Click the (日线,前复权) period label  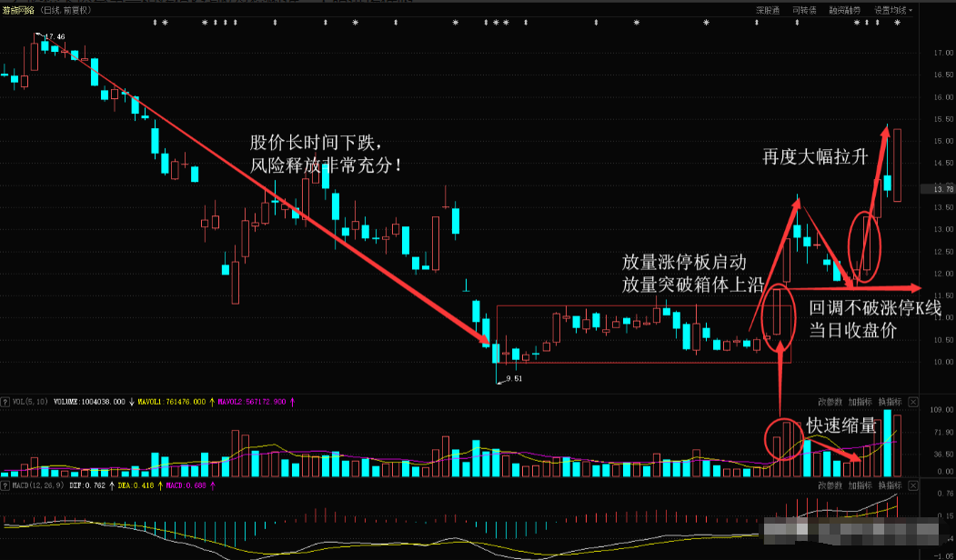(65, 10)
